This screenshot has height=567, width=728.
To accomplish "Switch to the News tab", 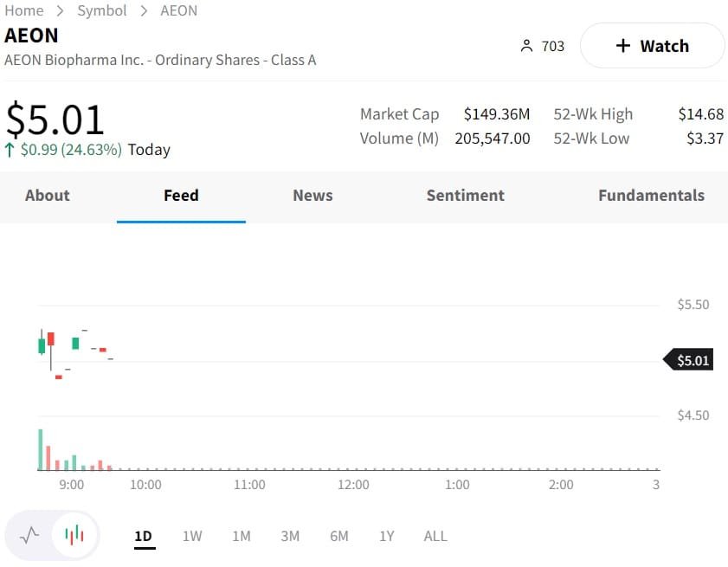I will click(312, 196).
